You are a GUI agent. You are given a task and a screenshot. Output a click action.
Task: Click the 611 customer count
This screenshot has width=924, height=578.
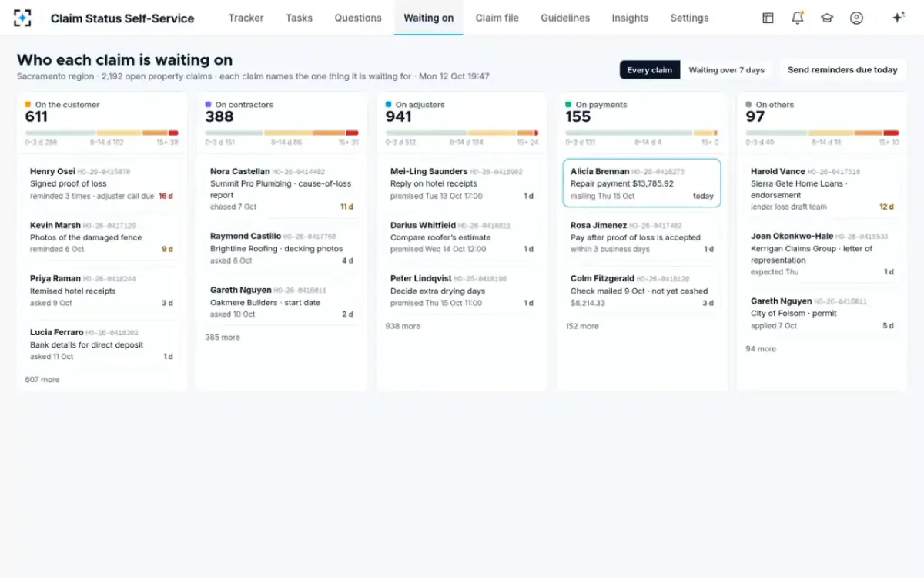tap(36, 117)
